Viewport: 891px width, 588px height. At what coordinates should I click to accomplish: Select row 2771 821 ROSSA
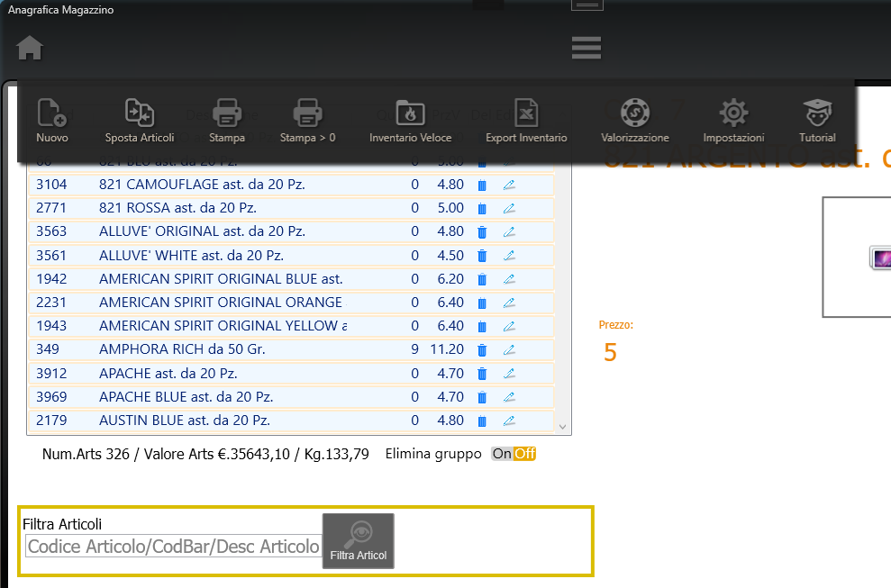point(292,208)
